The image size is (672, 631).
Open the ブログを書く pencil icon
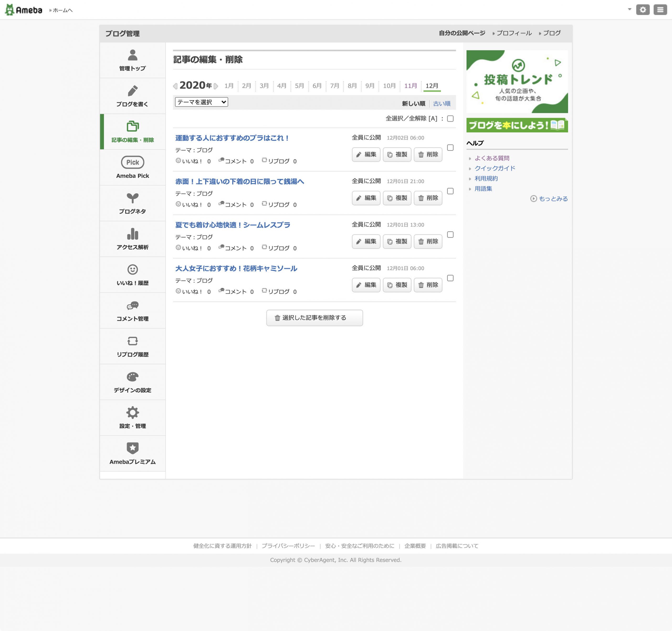(x=133, y=91)
